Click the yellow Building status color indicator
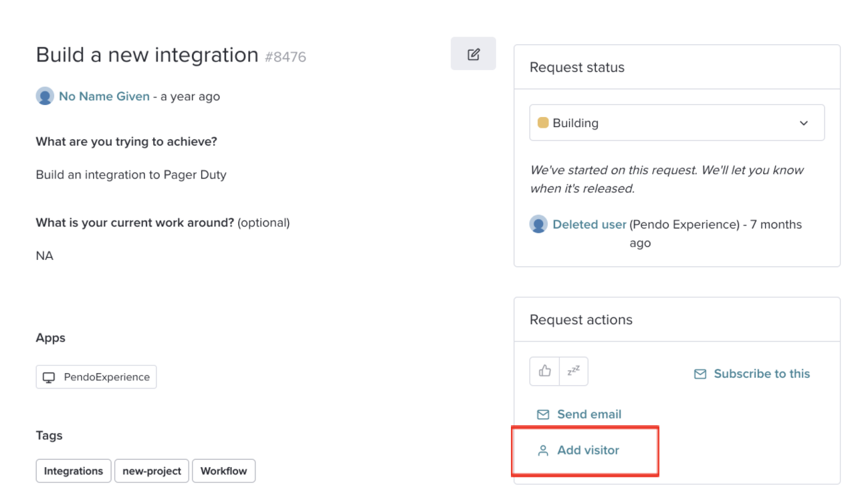 [543, 123]
